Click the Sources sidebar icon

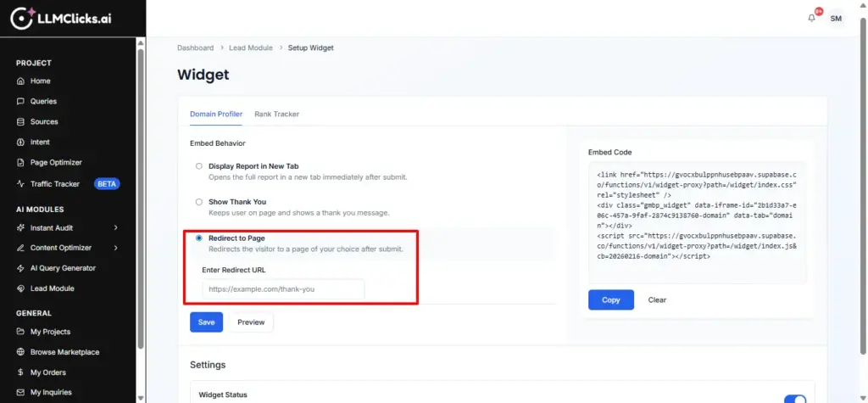point(21,122)
